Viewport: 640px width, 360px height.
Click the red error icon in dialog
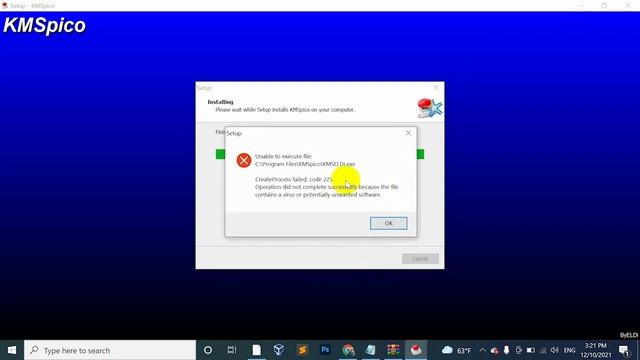[244, 160]
